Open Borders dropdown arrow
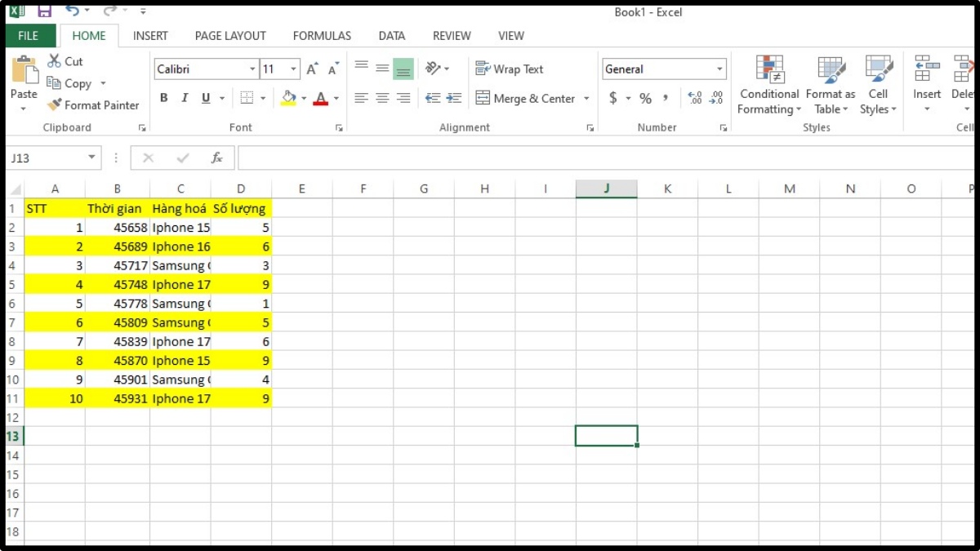This screenshot has width=980, height=551. (x=263, y=99)
